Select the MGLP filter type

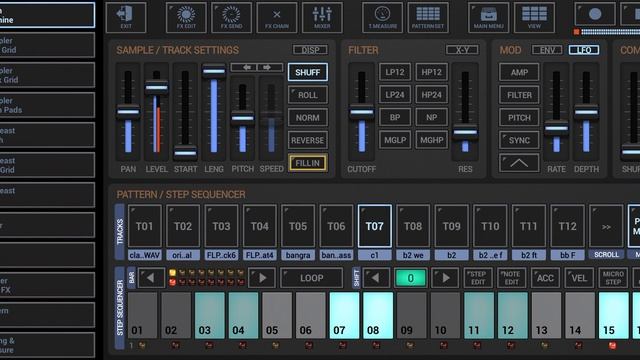coord(395,140)
